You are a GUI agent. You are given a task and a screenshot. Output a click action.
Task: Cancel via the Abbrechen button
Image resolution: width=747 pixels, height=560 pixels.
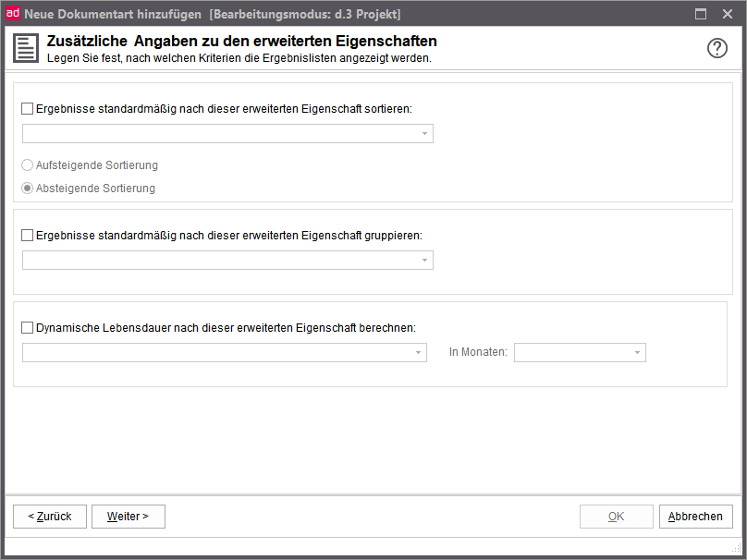pyautogui.click(x=695, y=517)
